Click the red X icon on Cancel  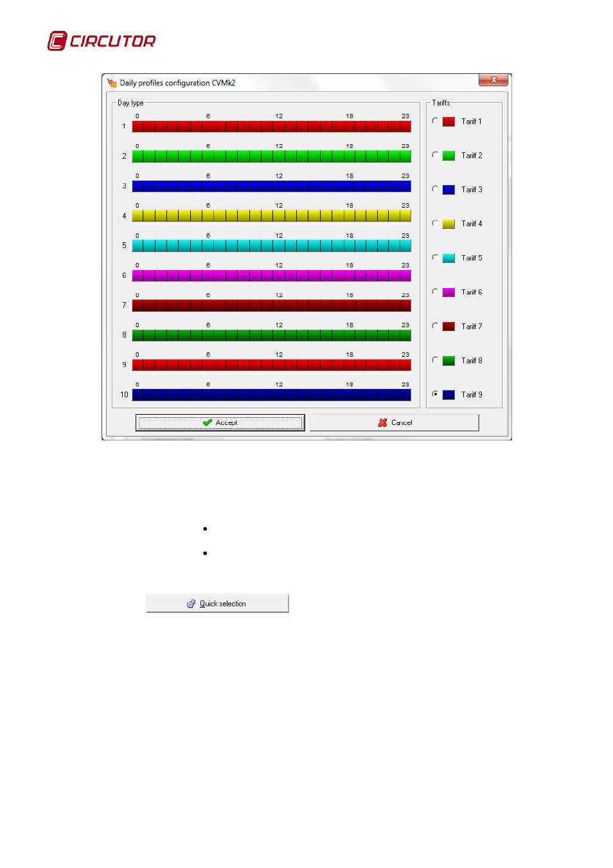383,422
